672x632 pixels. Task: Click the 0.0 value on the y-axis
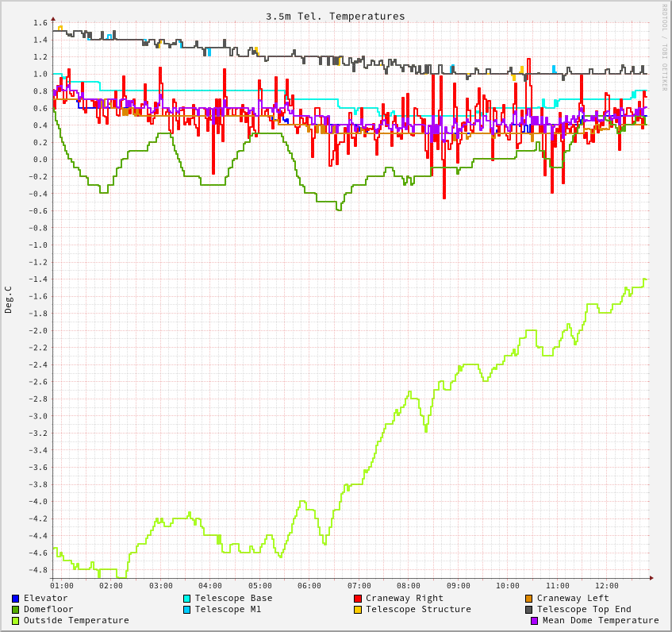point(40,160)
